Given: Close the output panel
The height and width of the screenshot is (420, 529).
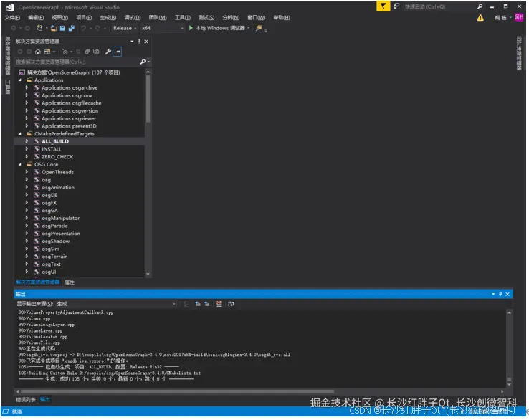Looking at the screenshot, I should 507,294.
